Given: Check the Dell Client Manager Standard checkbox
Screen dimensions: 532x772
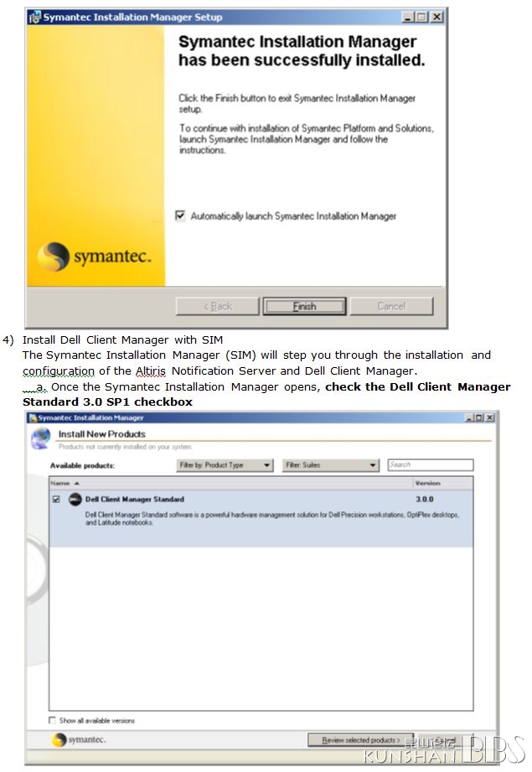Looking at the screenshot, I should point(56,500).
